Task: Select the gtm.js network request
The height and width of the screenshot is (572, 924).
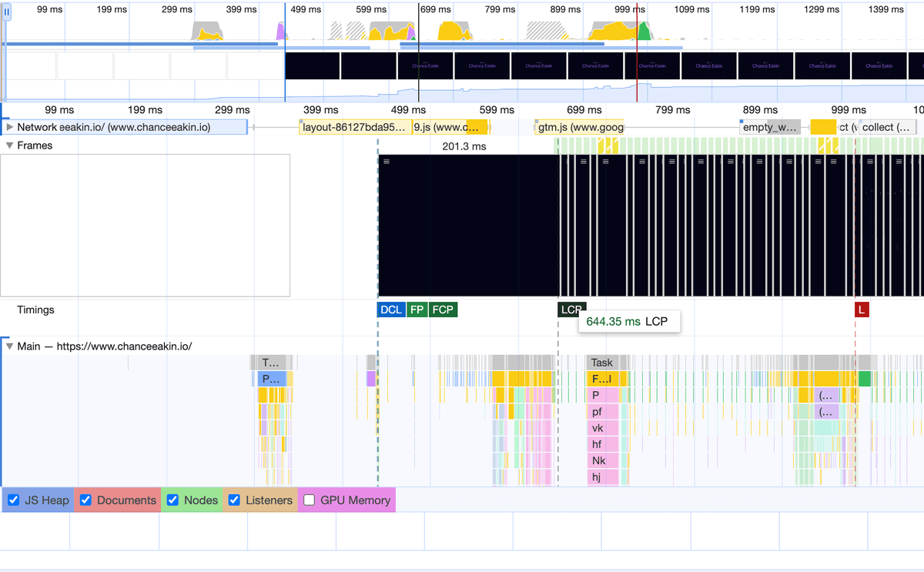Action: (x=579, y=127)
